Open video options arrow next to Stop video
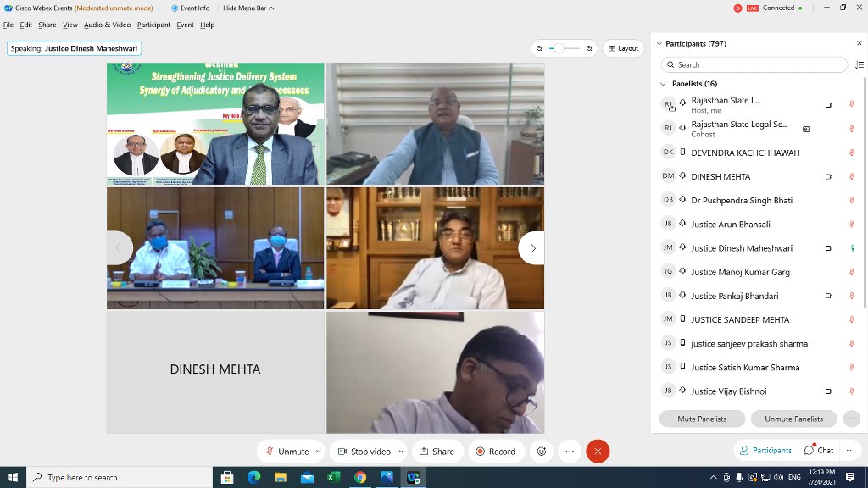This screenshot has height=488, width=868. (x=401, y=452)
